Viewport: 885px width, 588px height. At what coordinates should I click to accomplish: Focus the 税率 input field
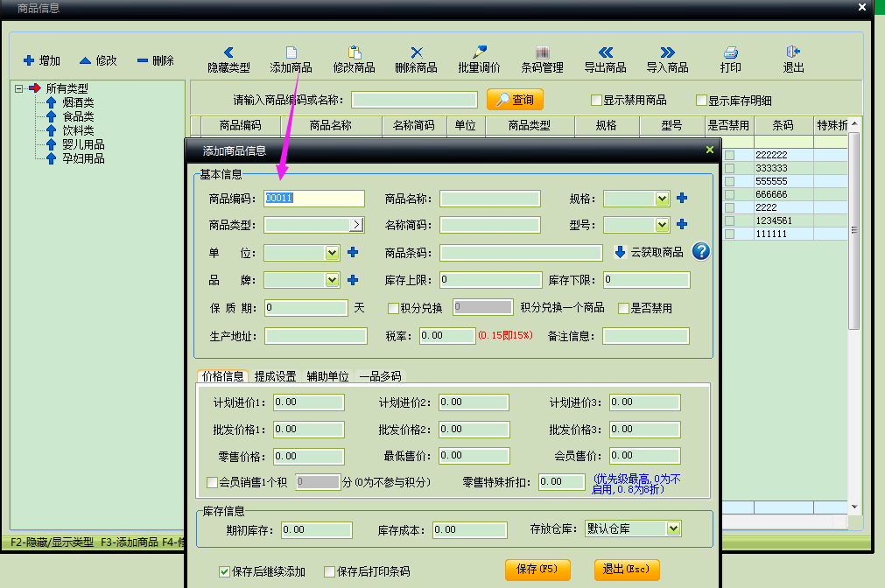(x=447, y=336)
